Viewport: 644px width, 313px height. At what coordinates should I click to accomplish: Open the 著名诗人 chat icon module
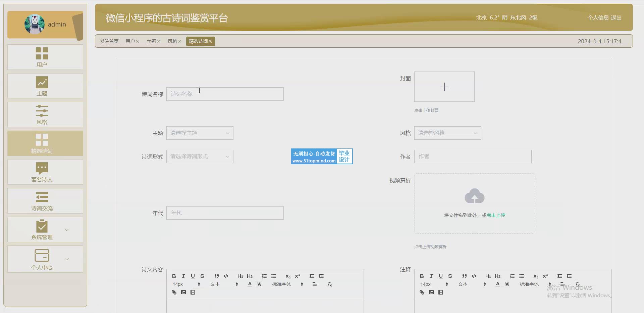click(42, 172)
